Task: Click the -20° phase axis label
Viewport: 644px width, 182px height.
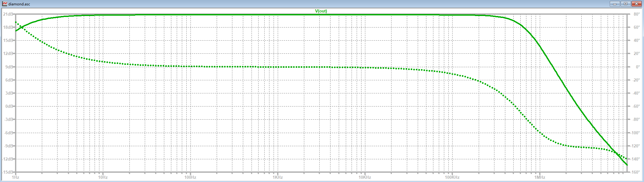Action: click(x=636, y=80)
